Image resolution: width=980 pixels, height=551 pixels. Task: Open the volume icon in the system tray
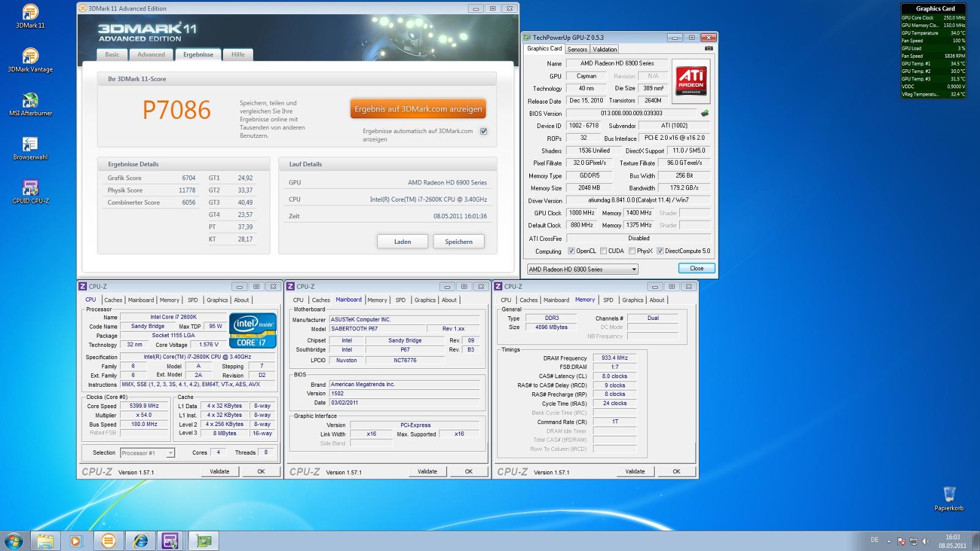pos(925,542)
